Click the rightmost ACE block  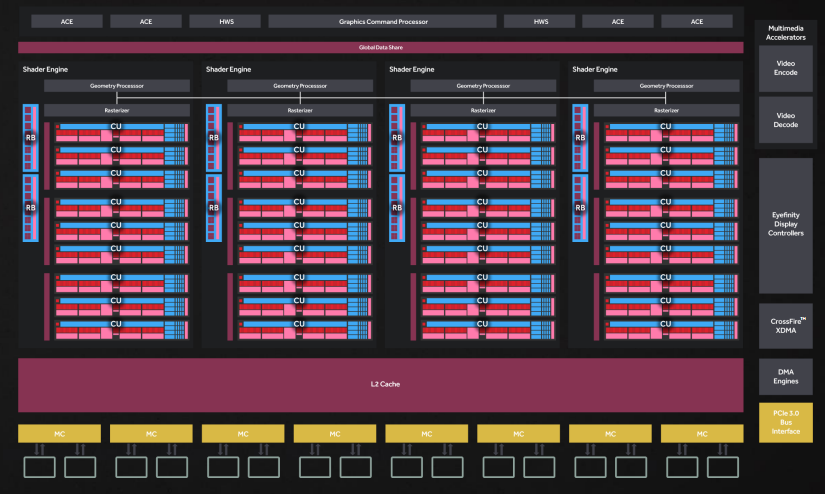tap(696, 21)
